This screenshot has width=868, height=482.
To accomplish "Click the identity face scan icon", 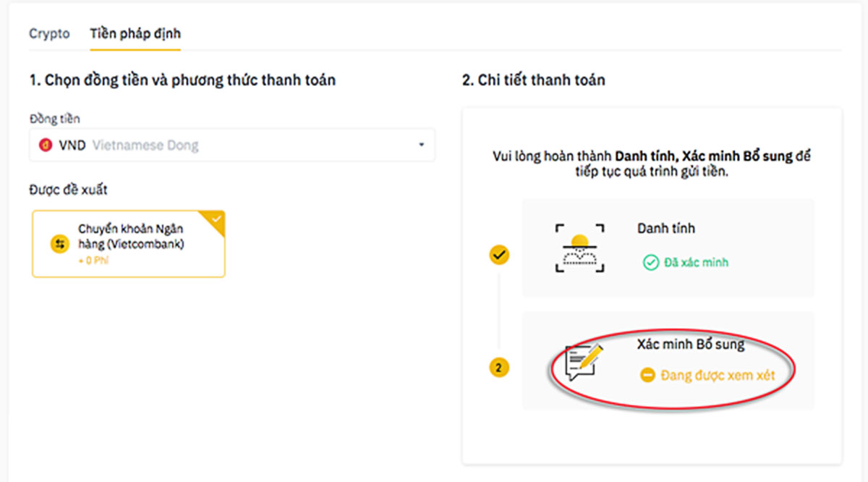I will point(578,248).
